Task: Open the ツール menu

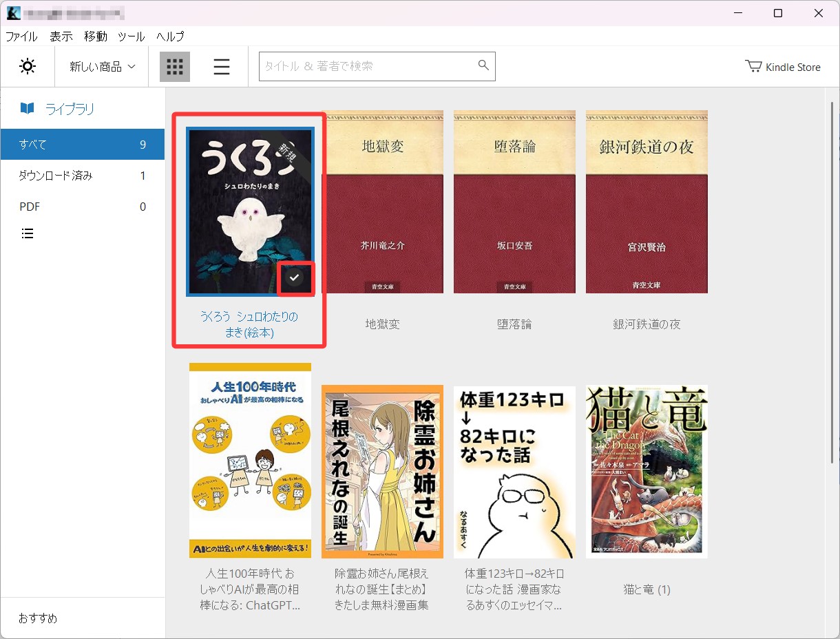Action: (131, 36)
